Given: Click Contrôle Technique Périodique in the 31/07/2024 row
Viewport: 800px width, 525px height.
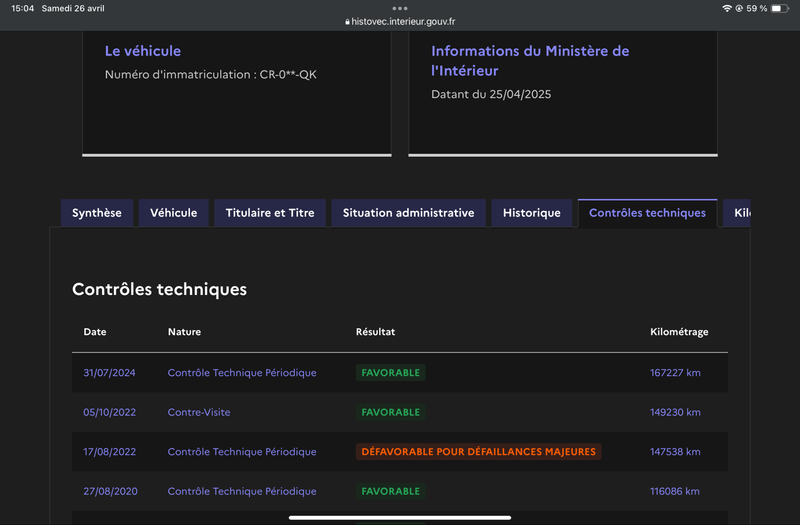Looking at the screenshot, I should coord(242,373).
